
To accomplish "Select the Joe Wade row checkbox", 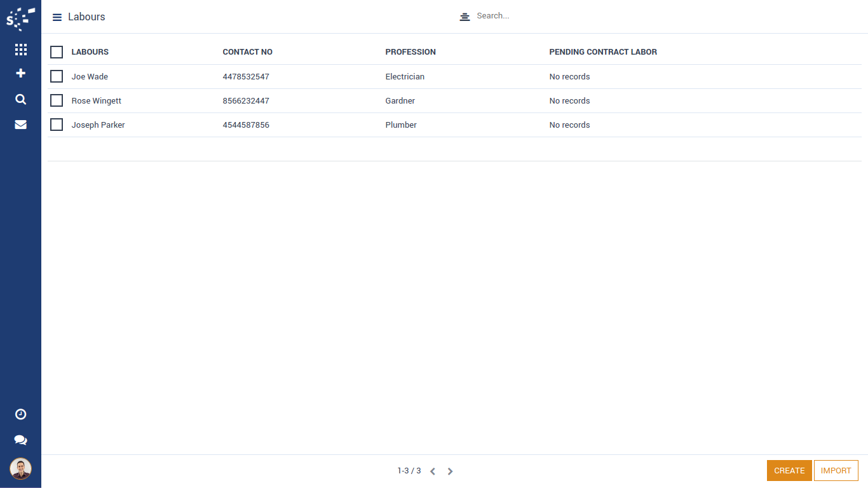I will point(57,76).
